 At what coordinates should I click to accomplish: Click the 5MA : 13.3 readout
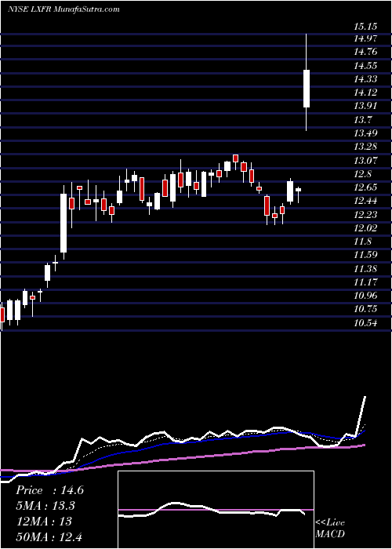[45, 506]
